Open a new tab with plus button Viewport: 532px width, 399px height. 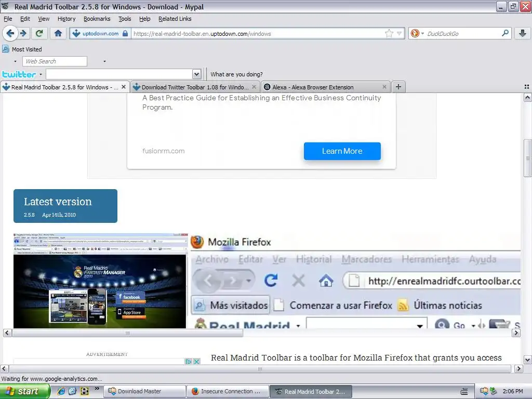398,87
